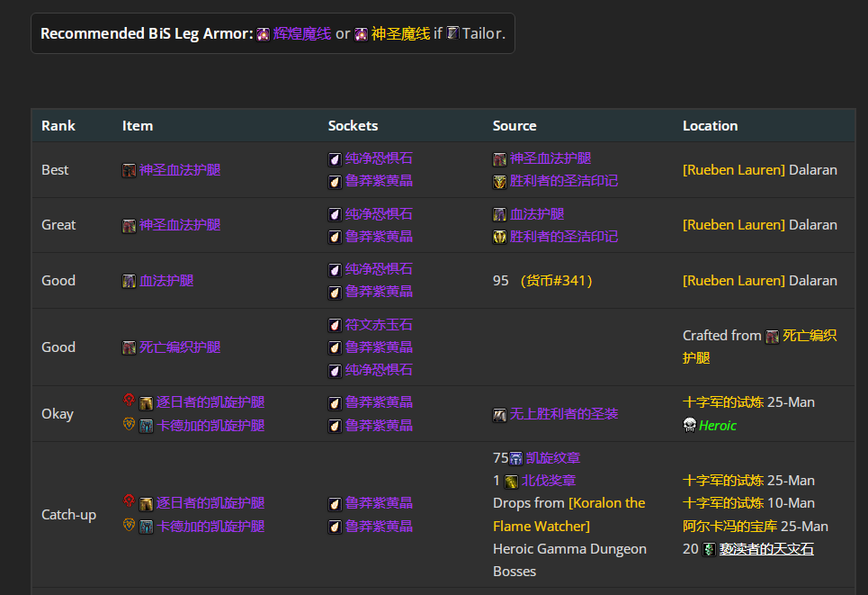
Task: Open 胜利者的圣洁印记 in the Best row
Action: [563, 181]
